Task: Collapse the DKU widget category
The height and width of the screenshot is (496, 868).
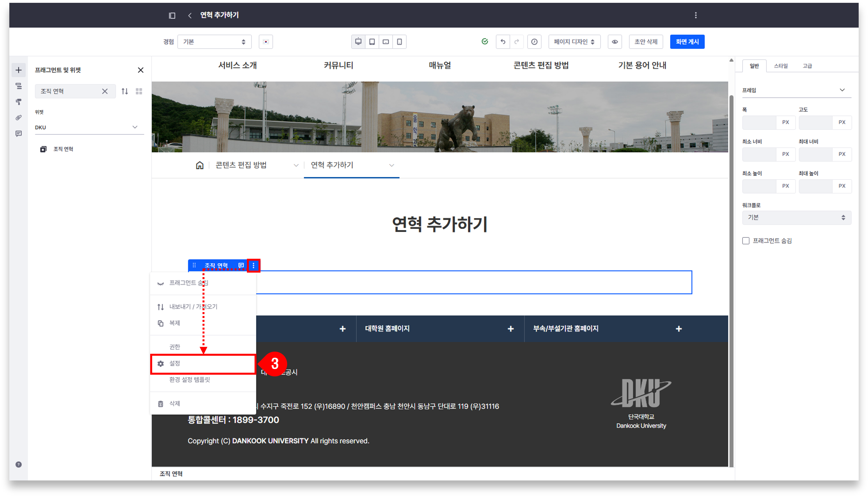Action: tap(135, 127)
